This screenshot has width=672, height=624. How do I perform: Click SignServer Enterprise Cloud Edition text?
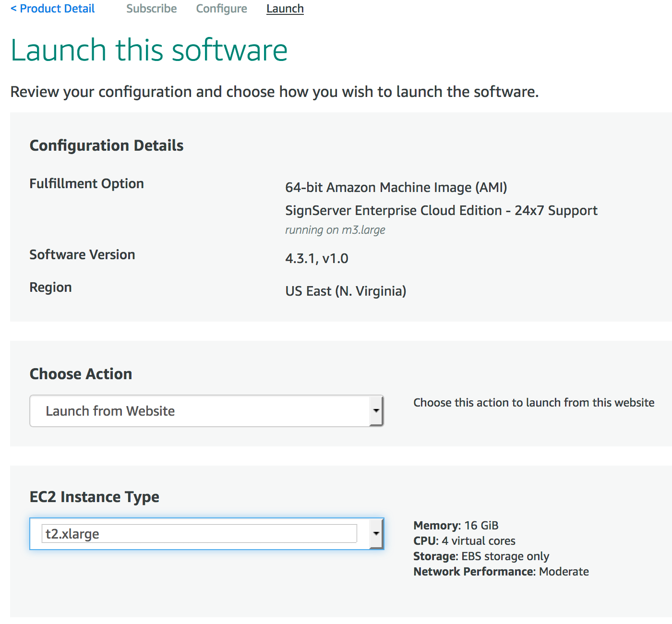pyautogui.click(x=441, y=210)
